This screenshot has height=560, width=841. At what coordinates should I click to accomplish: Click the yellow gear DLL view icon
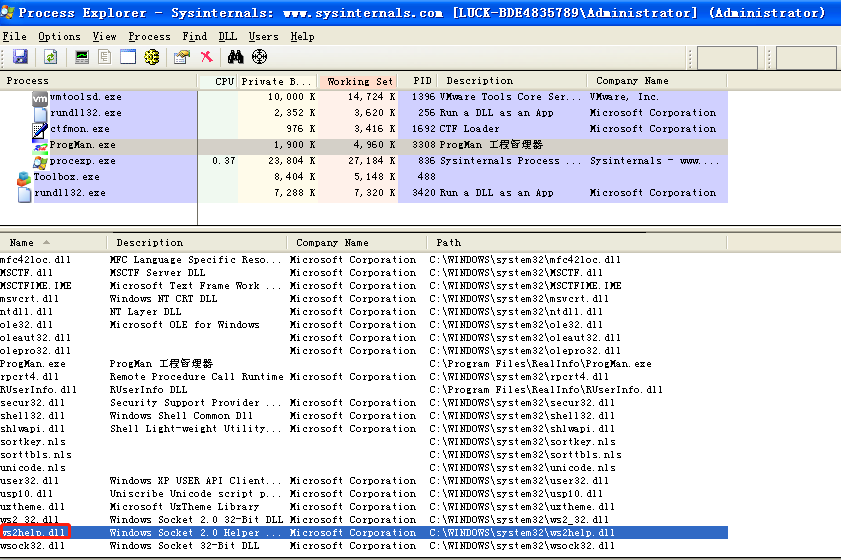pyautogui.click(x=152, y=58)
